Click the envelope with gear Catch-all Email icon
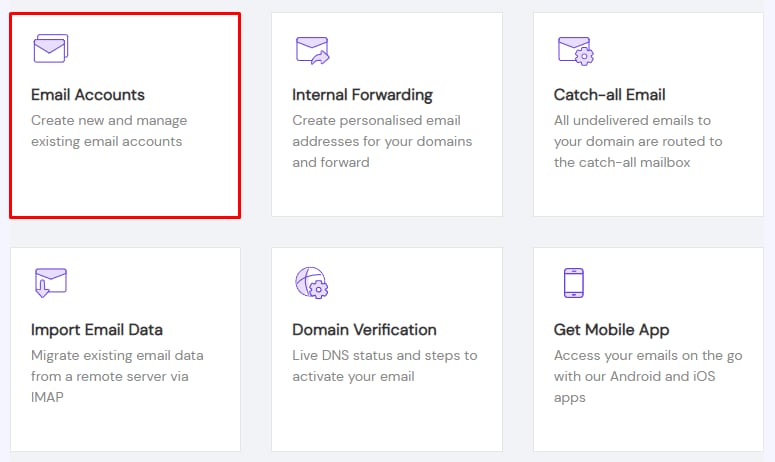Viewport: 775px width, 462px height. 574,50
